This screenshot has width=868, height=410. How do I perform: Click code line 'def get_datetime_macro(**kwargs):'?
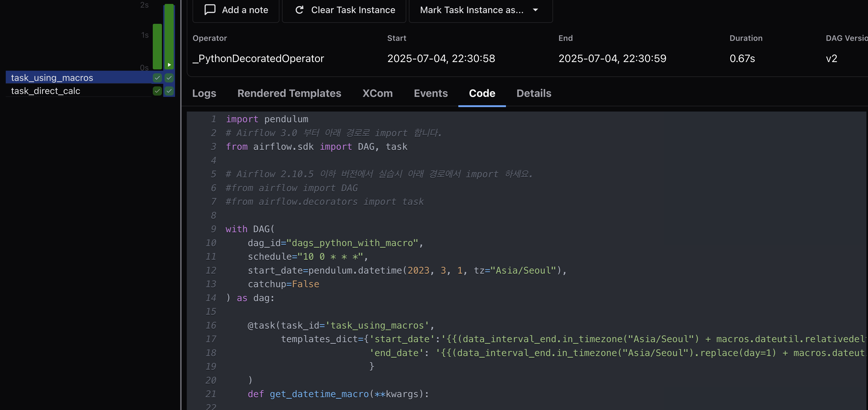[338, 394]
